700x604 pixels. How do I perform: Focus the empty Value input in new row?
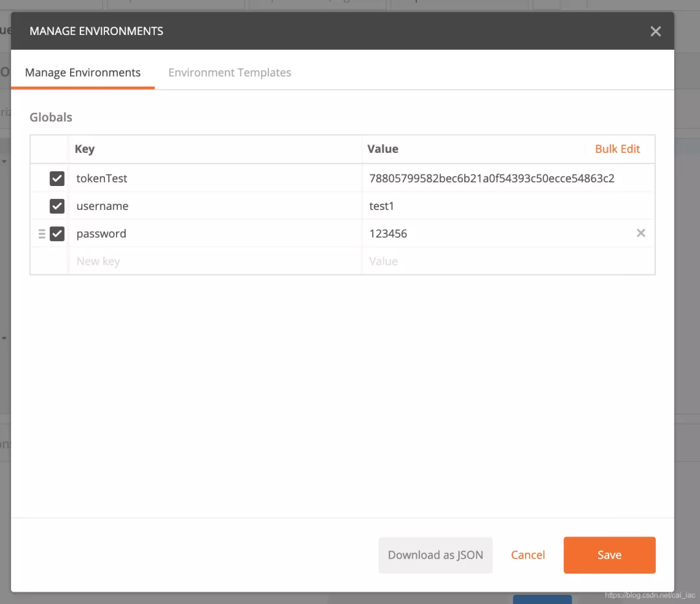(x=508, y=261)
